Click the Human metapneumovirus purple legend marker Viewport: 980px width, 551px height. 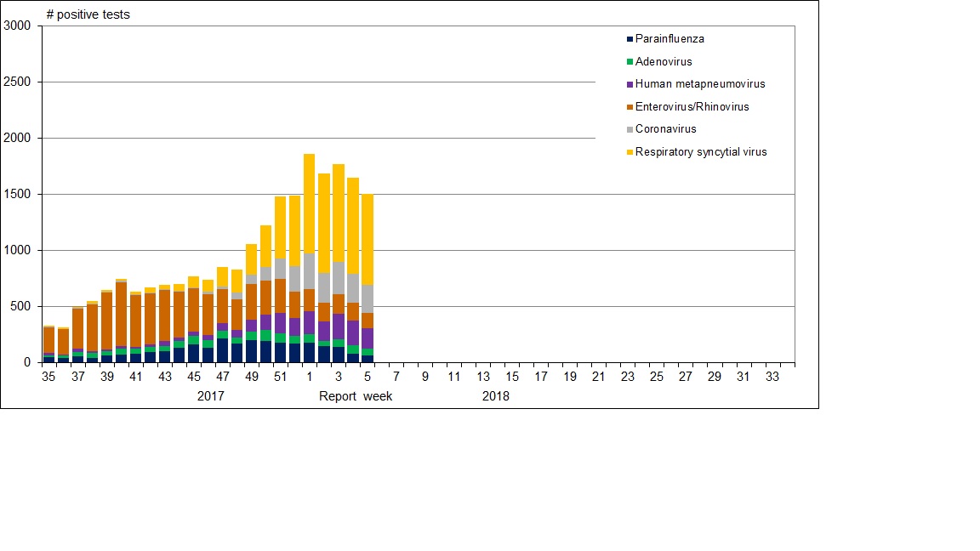pyautogui.click(x=630, y=84)
